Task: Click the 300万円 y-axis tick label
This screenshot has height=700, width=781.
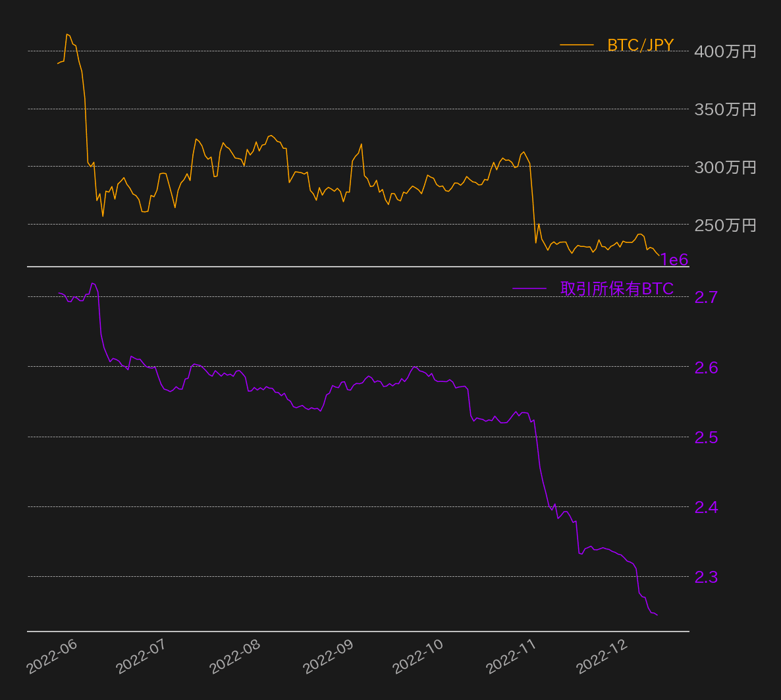Action: 725,167
